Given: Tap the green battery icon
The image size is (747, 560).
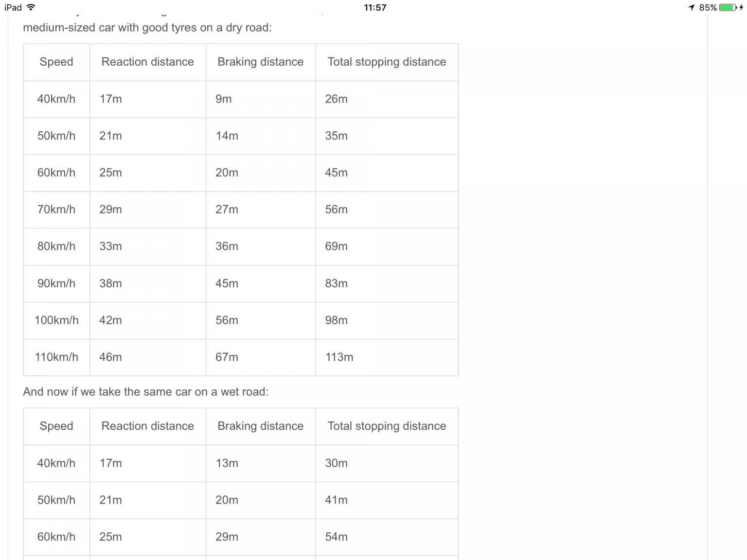Looking at the screenshot, I should (728, 7).
